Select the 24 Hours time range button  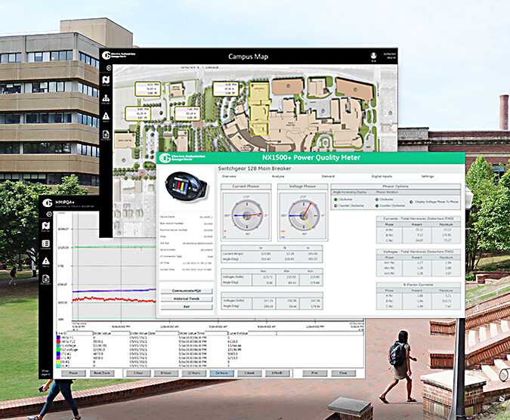tap(221, 373)
